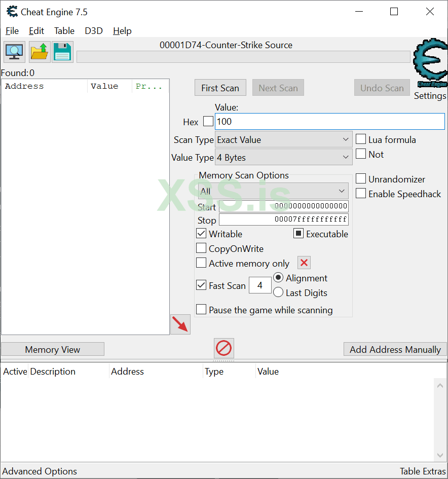The width and height of the screenshot is (448, 479).
Task: Click the Address column header in cheat table
Action: tap(156, 371)
